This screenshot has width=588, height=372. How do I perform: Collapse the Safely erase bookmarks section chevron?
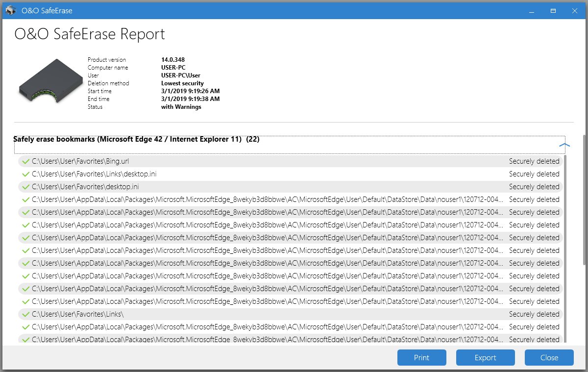point(564,145)
